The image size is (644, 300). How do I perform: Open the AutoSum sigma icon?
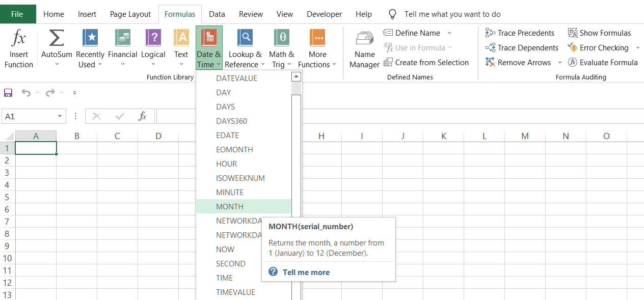click(x=57, y=38)
